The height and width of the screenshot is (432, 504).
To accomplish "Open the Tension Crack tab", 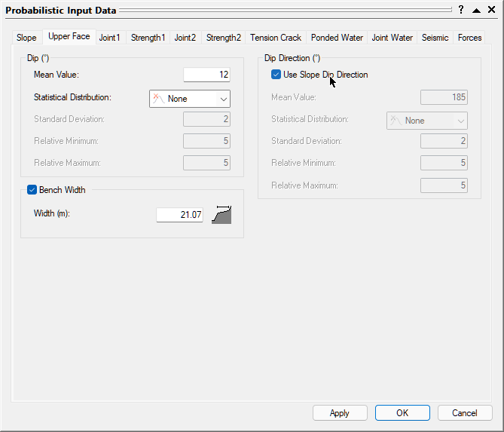I will pos(276,38).
